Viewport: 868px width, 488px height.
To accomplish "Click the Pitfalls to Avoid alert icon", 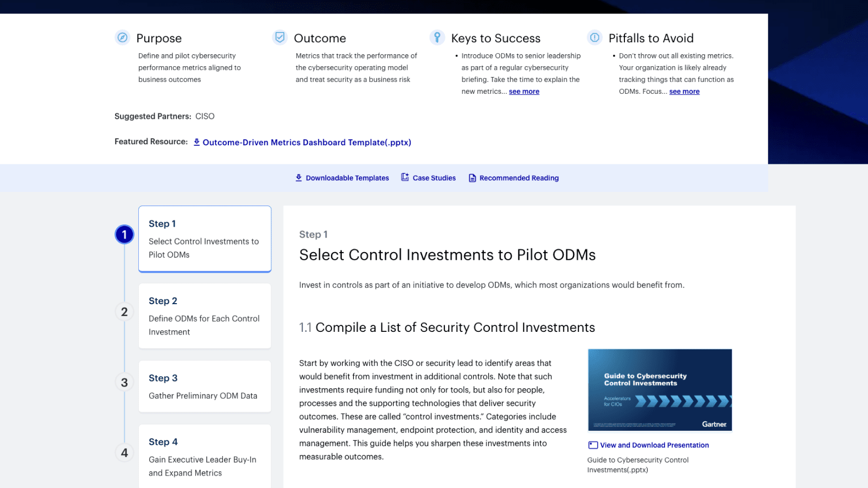I will point(595,37).
